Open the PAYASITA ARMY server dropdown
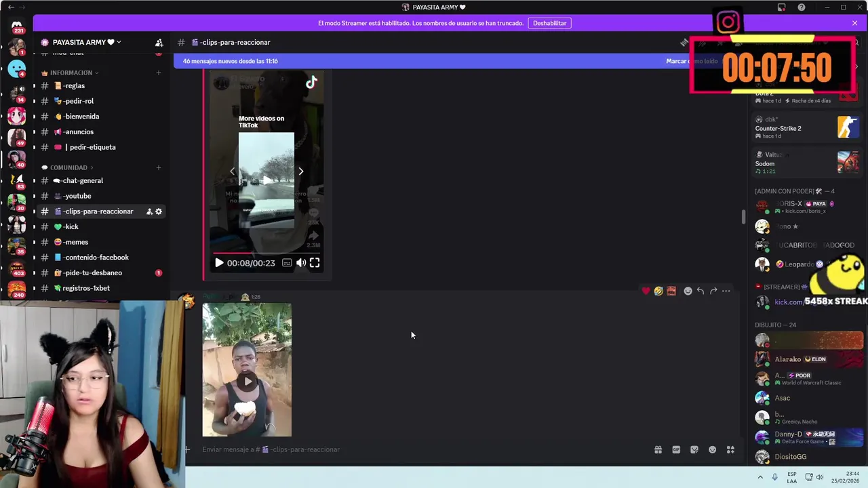 (x=86, y=42)
